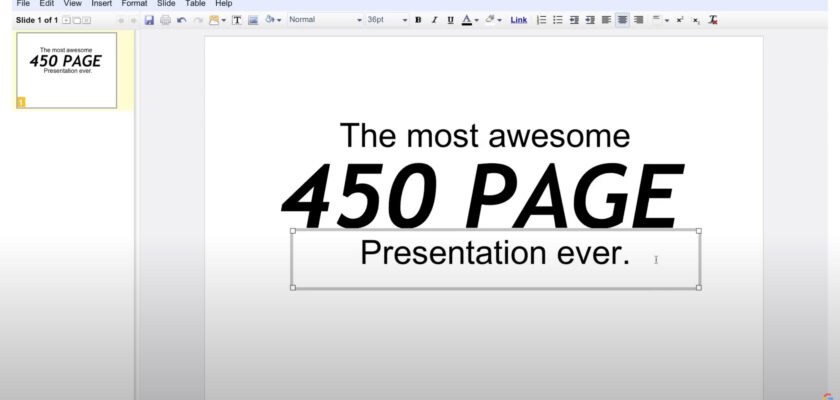
Task: Click the Redo arrow icon
Action: coord(198,20)
